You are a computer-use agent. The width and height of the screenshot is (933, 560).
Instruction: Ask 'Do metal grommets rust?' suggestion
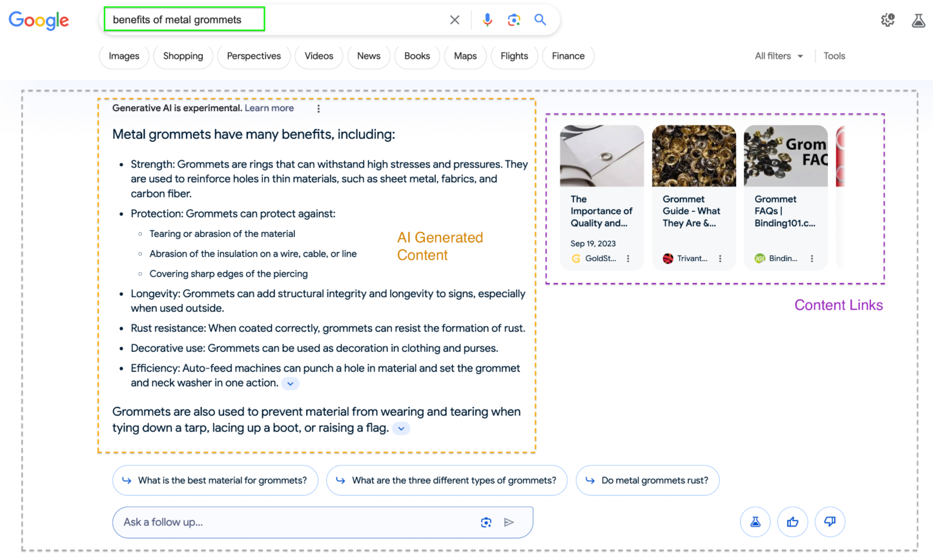[x=648, y=480]
